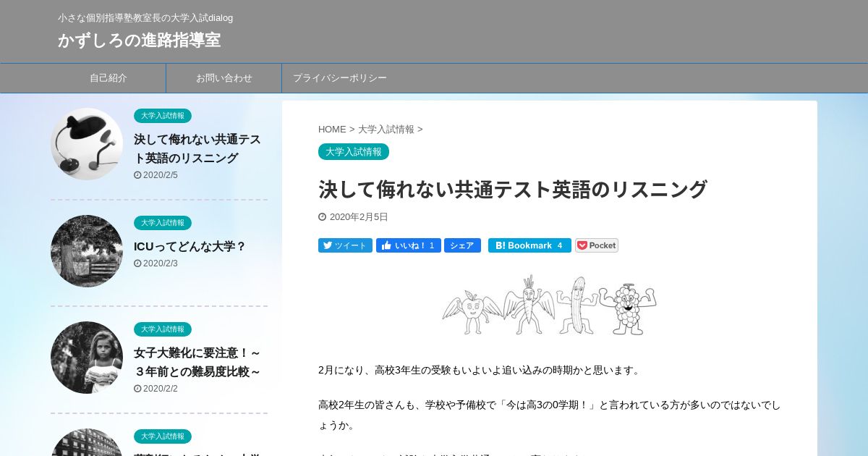Open the お問い合わせ menu item
The width and height of the screenshot is (868, 456).
click(224, 78)
